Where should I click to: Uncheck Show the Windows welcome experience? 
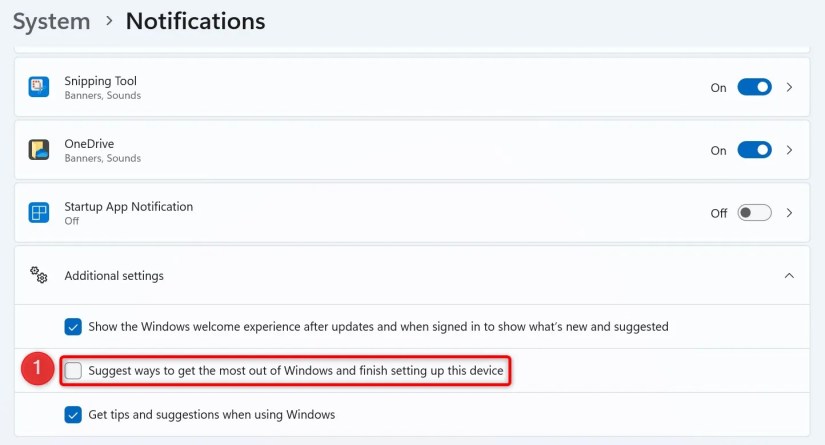tap(73, 327)
